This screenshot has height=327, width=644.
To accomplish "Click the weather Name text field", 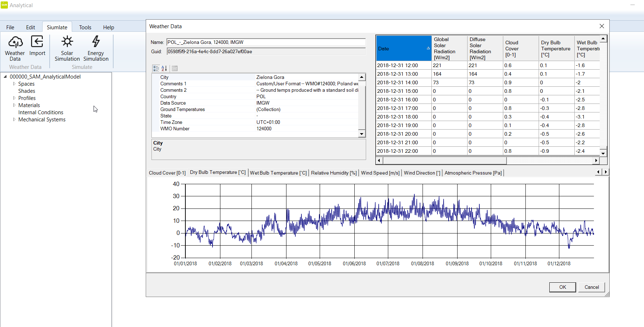I will 266,42.
